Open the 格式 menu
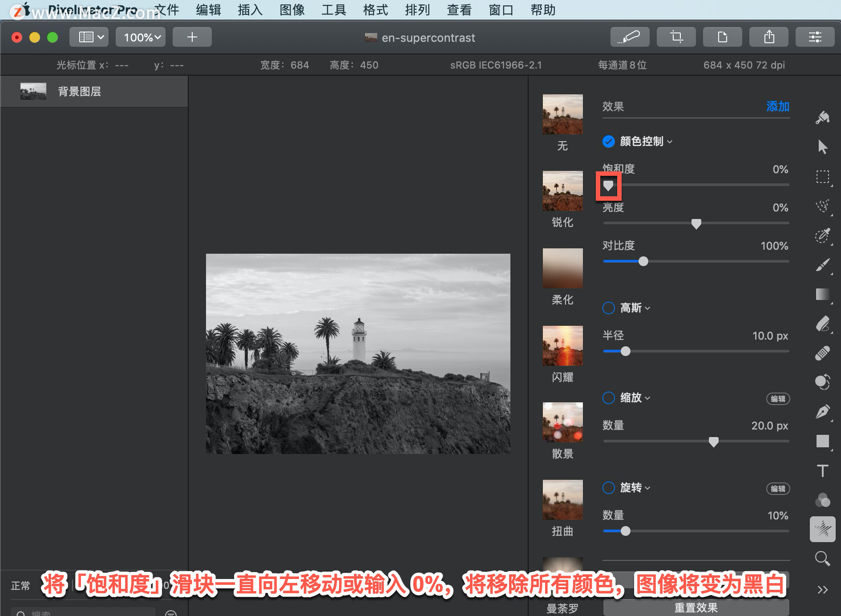Viewport: 841px width, 616px height. [x=376, y=10]
